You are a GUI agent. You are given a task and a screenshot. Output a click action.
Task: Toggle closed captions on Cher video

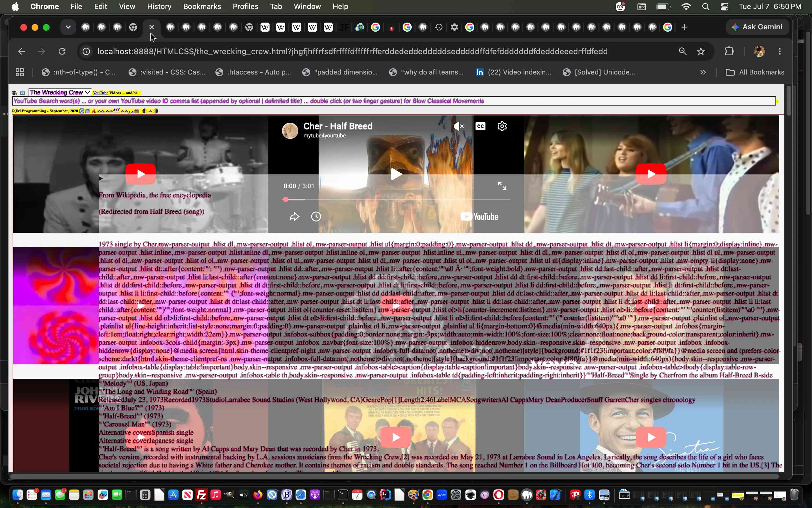480,126
